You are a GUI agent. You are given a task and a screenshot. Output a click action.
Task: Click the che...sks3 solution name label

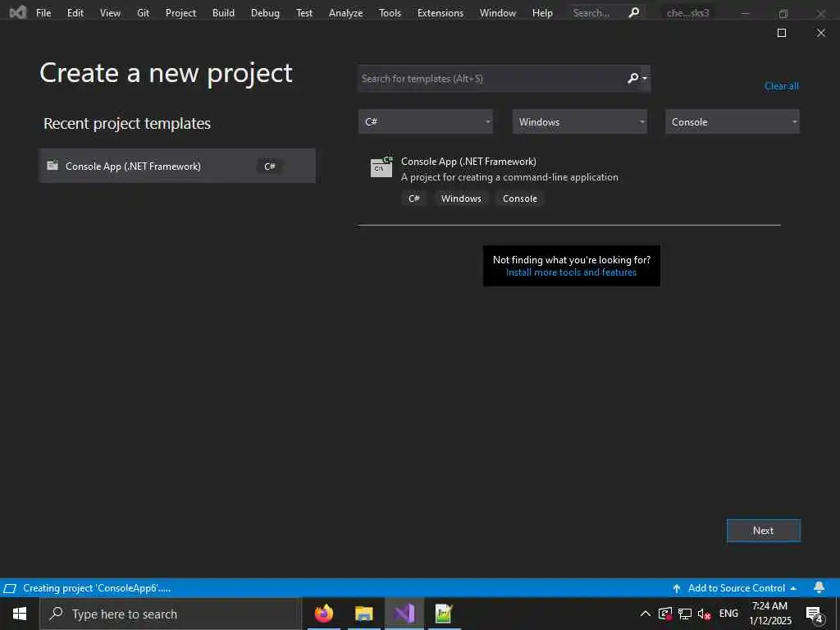point(687,13)
